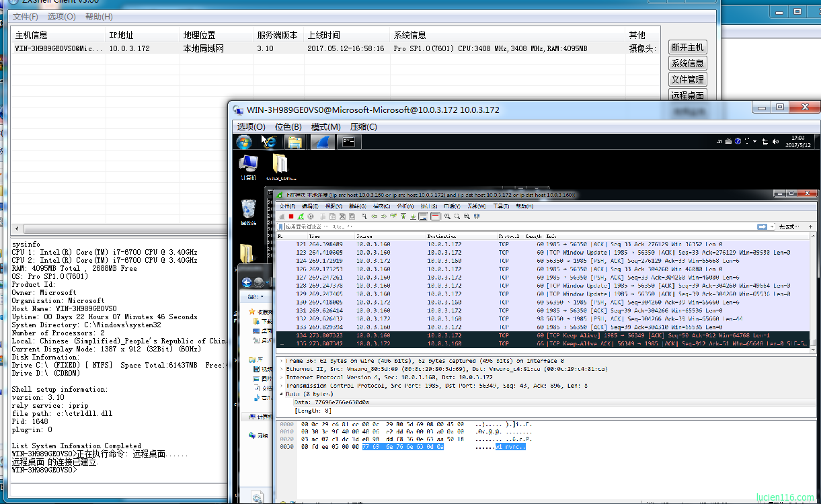Select the 计算机 desktop icon
The height and width of the screenshot is (504, 821).
pyautogui.click(x=249, y=168)
